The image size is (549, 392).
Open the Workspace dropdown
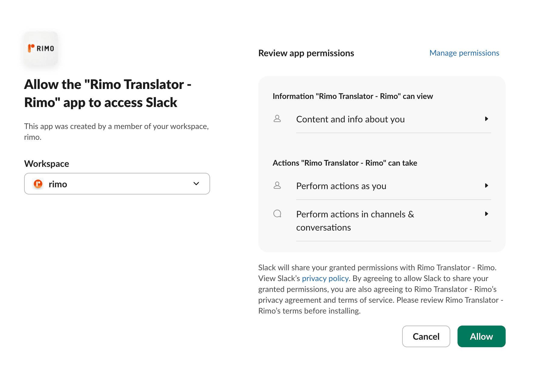pos(196,184)
